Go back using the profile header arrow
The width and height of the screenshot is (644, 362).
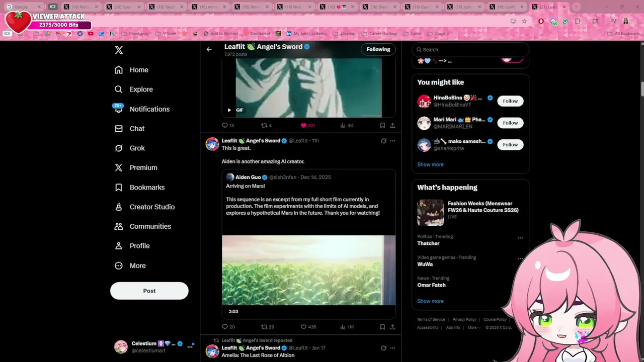point(209,49)
